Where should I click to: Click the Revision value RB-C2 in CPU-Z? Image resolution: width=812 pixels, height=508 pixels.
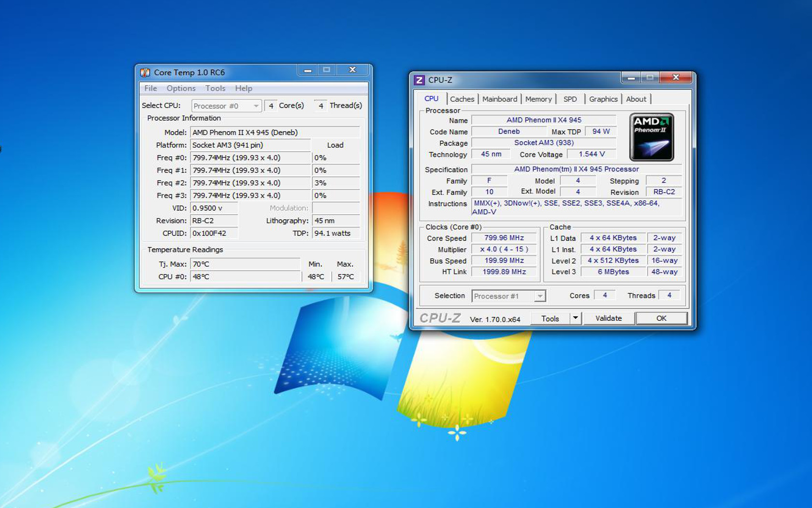[x=664, y=192]
